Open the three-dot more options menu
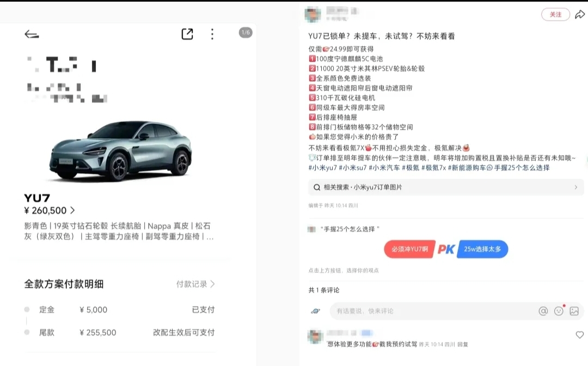Image resolution: width=588 pixels, height=366 pixels. coord(212,34)
